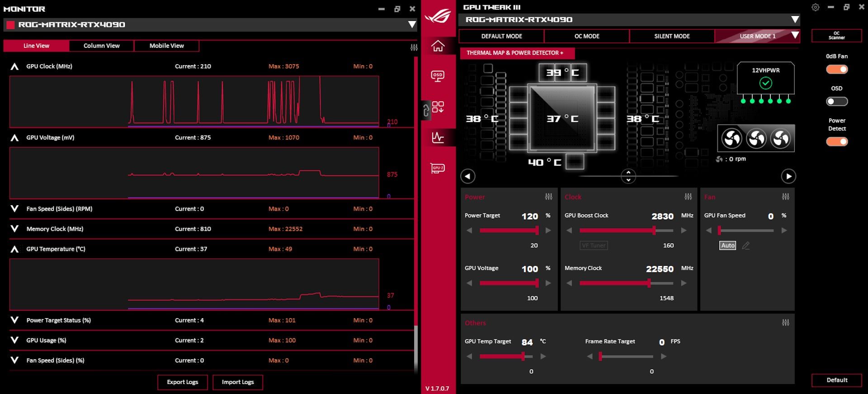Collapse the GPU Temperature graph
868x394 pixels.
click(14, 249)
